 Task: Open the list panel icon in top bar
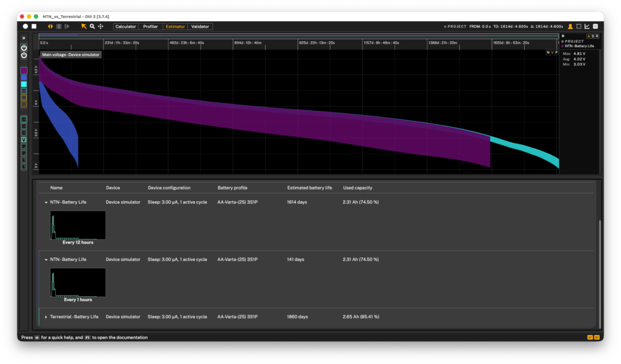[x=596, y=27]
